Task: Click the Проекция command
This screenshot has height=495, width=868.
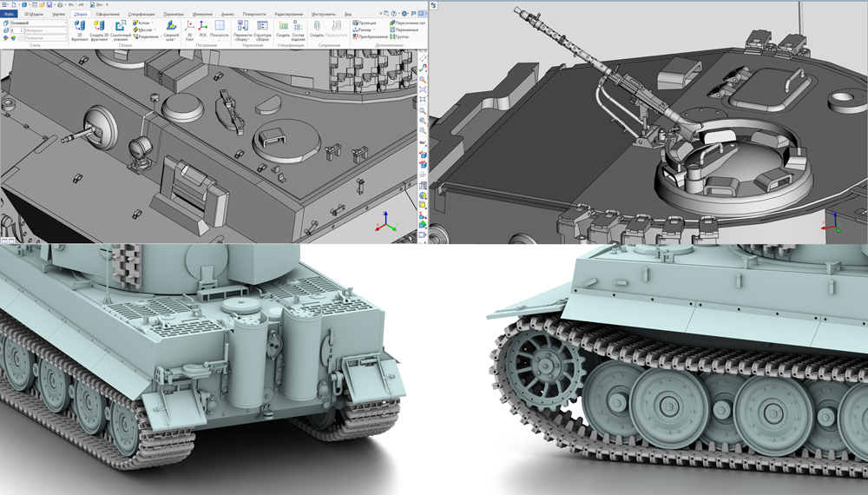Action: coord(365,23)
